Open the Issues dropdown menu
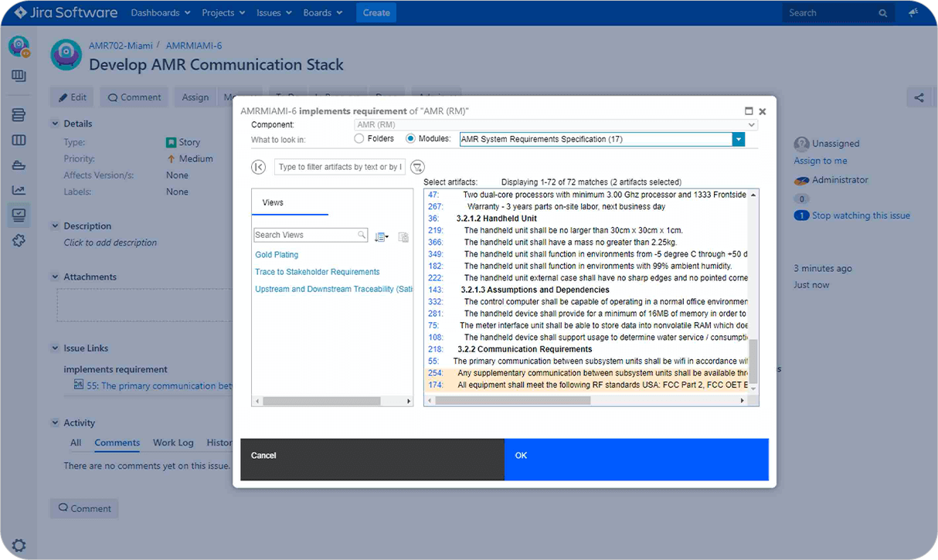938x560 pixels. pos(274,12)
